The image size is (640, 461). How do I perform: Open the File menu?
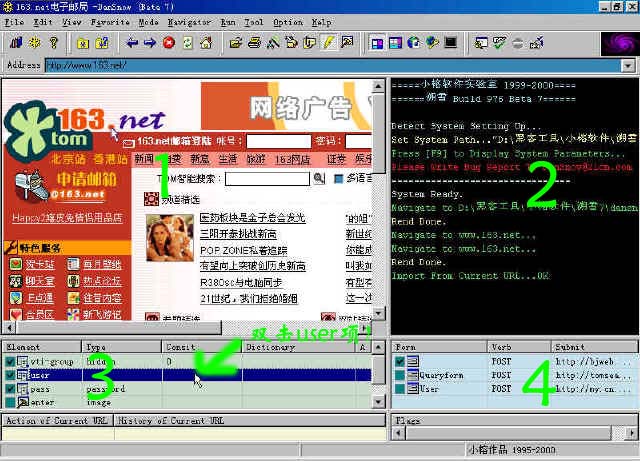pyautogui.click(x=14, y=22)
